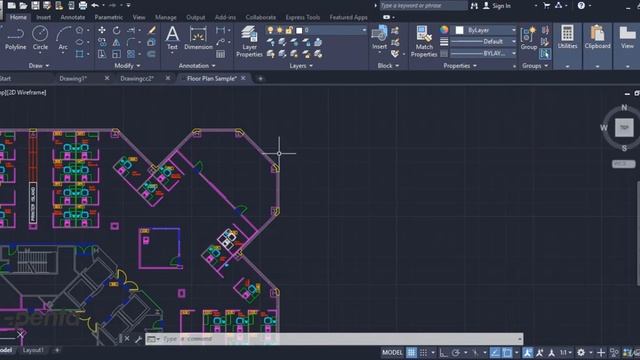Click the Group tool icon
Screen dimensions: 640x360
tap(529, 38)
